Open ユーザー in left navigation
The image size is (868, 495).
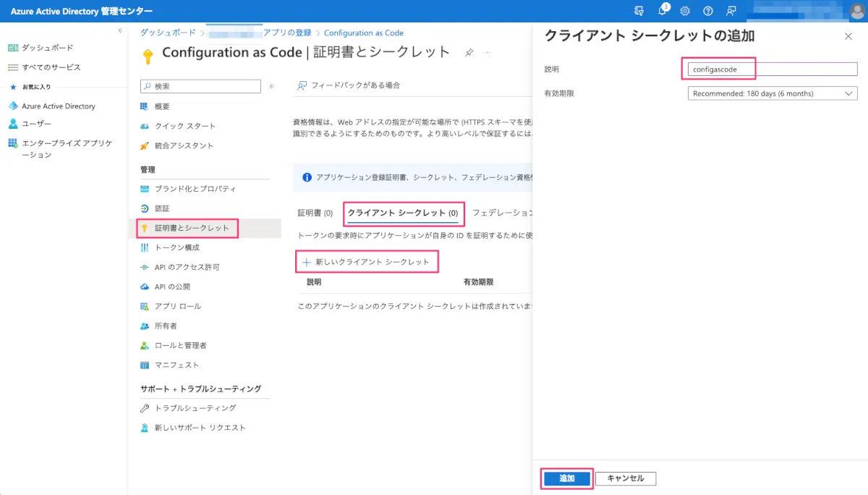pyautogui.click(x=36, y=124)
